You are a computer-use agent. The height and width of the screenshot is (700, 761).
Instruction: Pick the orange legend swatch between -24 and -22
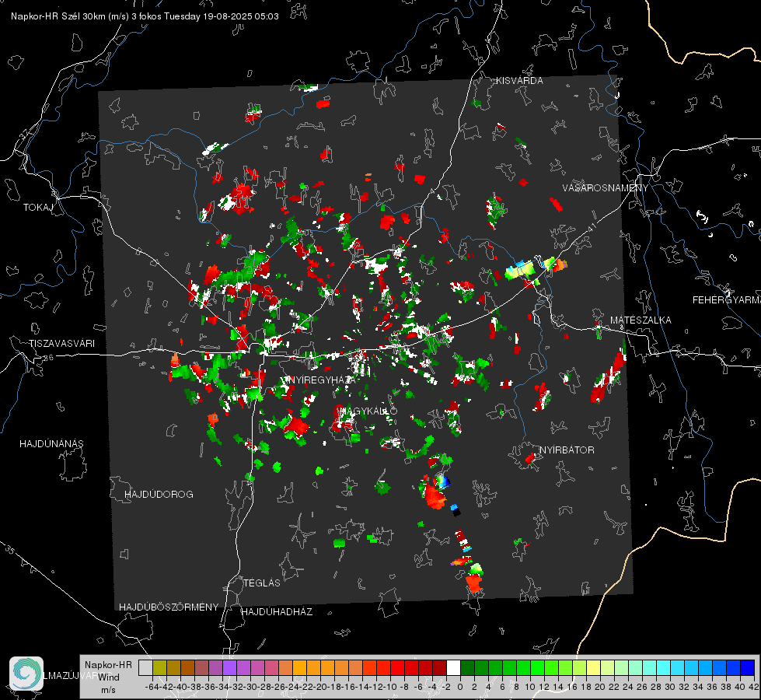[x=299, y=668]
